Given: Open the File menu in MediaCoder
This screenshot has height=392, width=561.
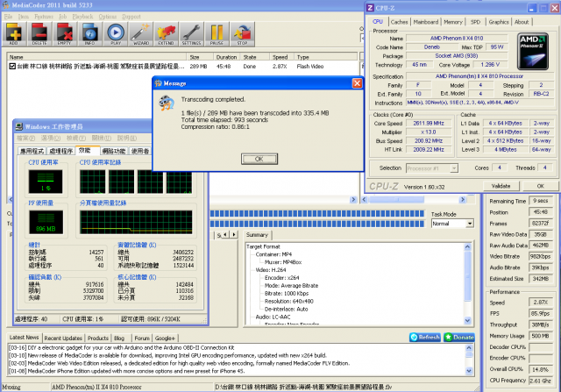Looking at the screenshot, I should click(8, 17).
